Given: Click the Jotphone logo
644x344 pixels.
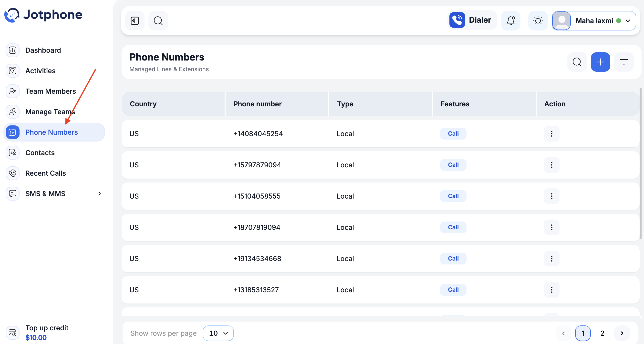Looking at the screenshot, I should pos(43,15).
